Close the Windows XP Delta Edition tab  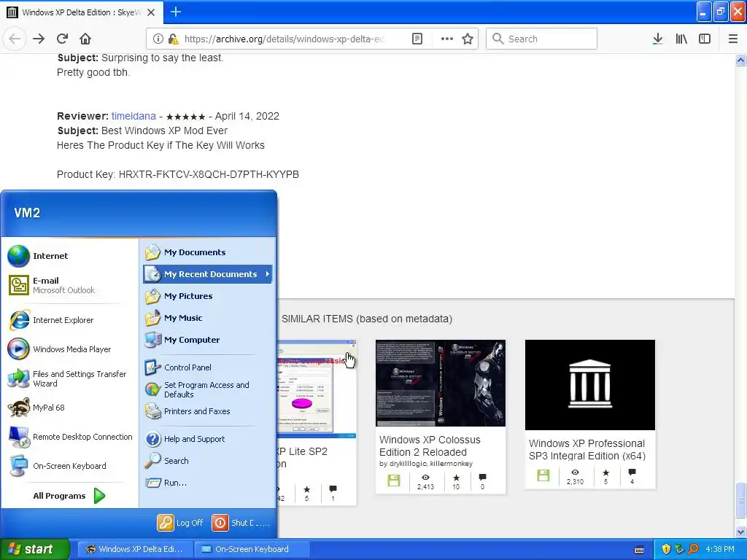pyautogui.click(x=151, y=12)
